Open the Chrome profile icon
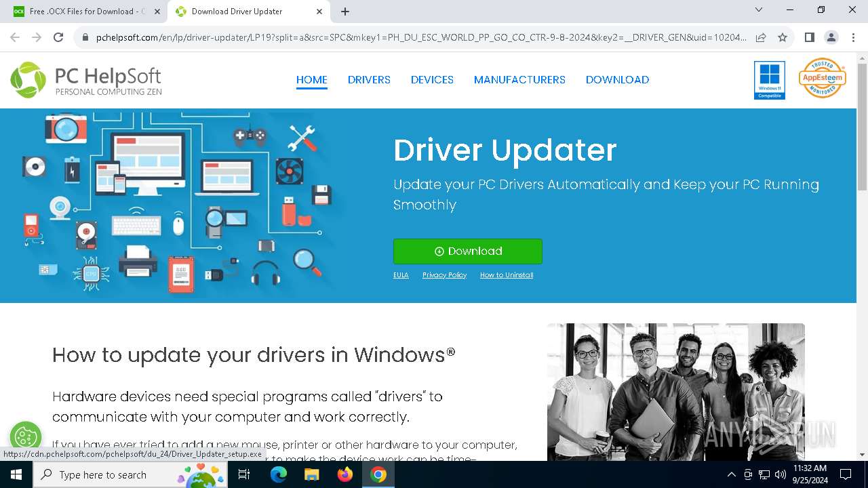Screen dimensions: 868x488 831,37
